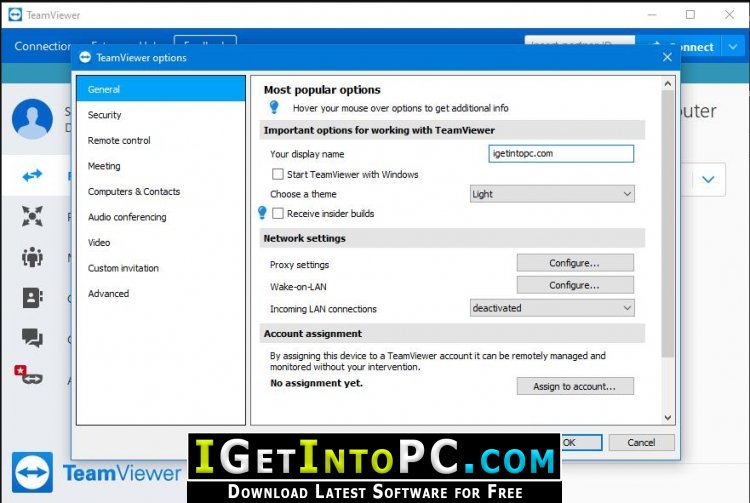Click the 'Account assignment' section header
Image resolution: width=750 pixels, height=503 pixels.
tap(452, 333)
